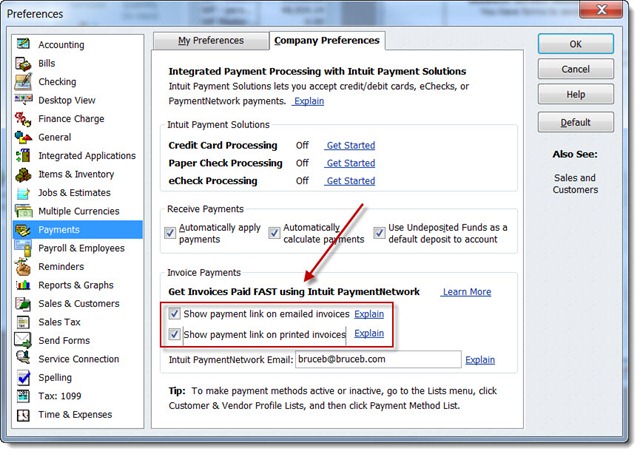This screenshot has width=640, height=454.
Task: Switch to My Preferences tab
Action: 211,41
